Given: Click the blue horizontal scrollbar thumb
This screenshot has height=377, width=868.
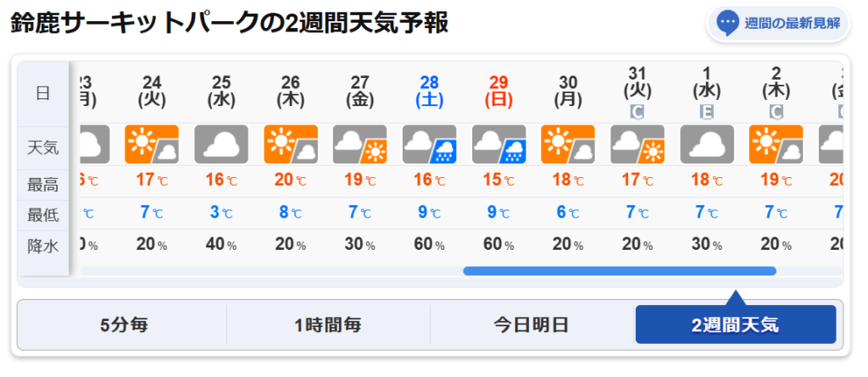Looking at the screenshot, I should [619, 271].
